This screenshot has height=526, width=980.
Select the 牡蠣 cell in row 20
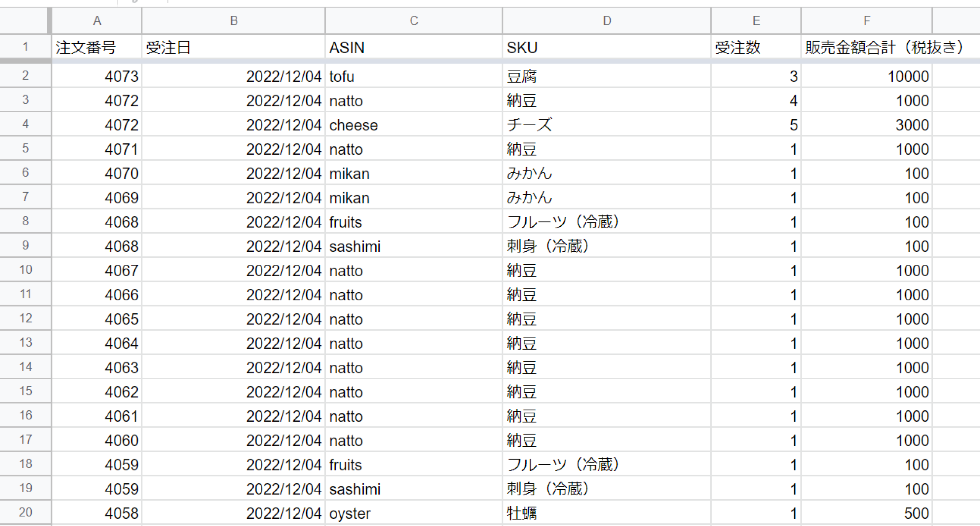607,513
